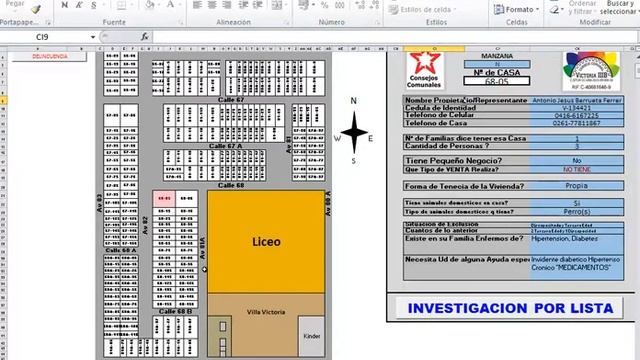This screenshot has height=360, width=640.
Task: Align text left in cell
Action: point(197,5)
